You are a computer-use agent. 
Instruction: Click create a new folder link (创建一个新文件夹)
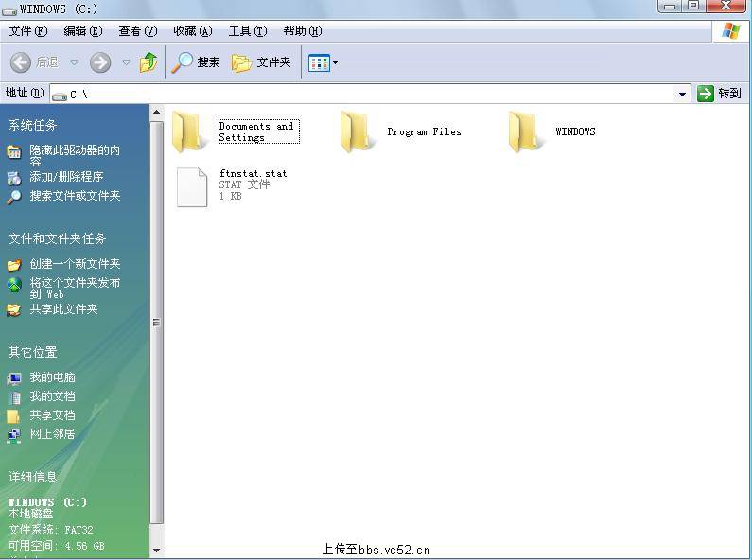(75, 264)
